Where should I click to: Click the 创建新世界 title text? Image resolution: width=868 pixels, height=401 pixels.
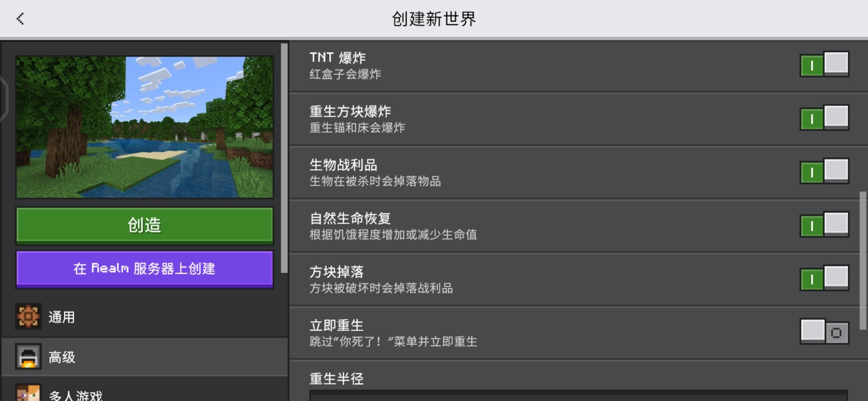[434, 19]
